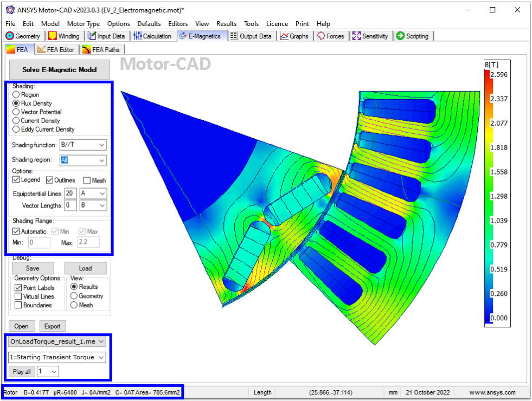Click the Motor-CAD app icon in title bar
Viewport: 532px width, 401px height.
(x=10, y=10)
